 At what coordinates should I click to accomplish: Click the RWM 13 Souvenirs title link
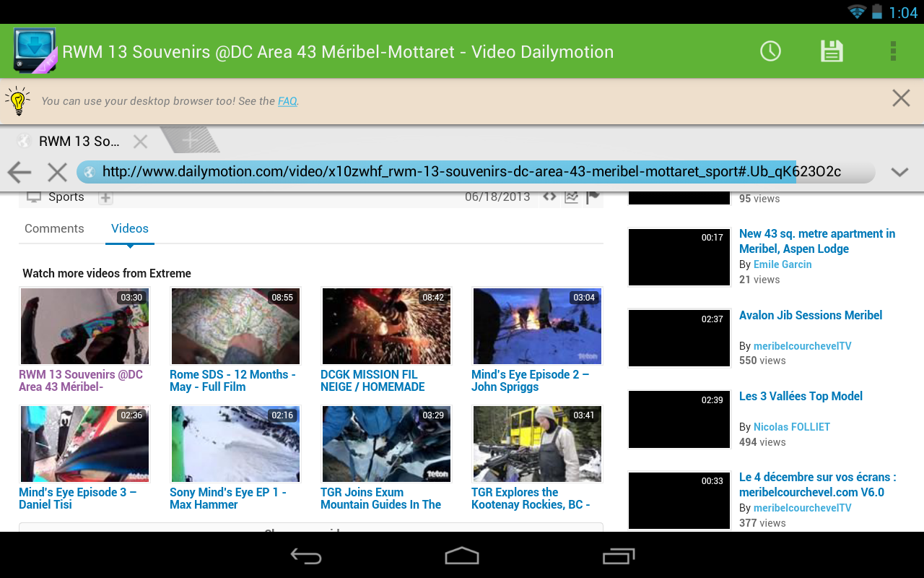pos(81,381)
